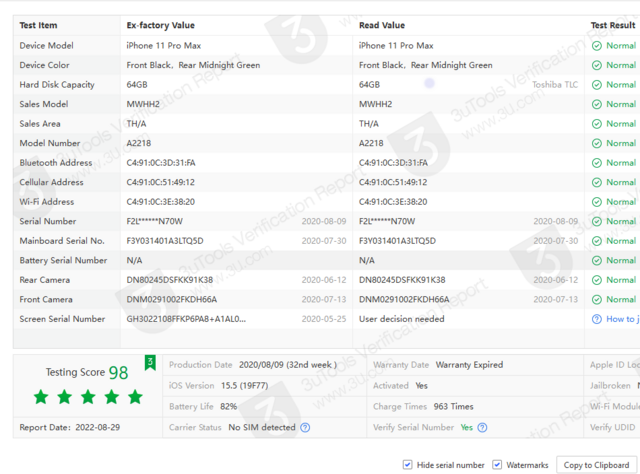The image size is (640, 474).
Task: Click the Normal check icon for Rear Camera
Action: click(597, 280)
